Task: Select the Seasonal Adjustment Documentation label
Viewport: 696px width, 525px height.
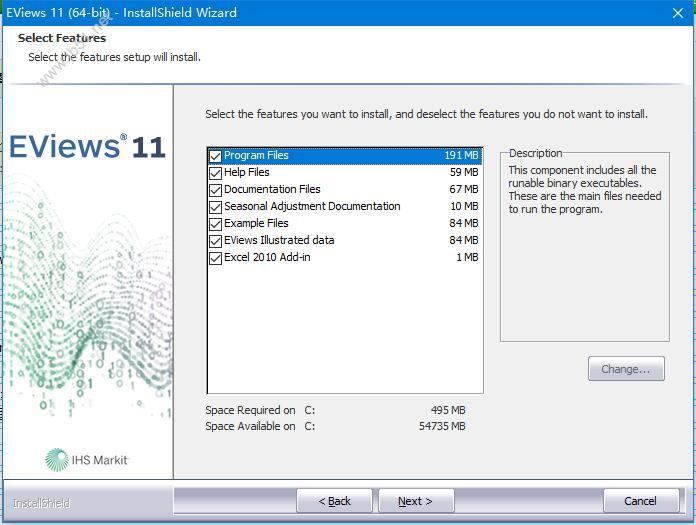Action: tap(312, 206)
